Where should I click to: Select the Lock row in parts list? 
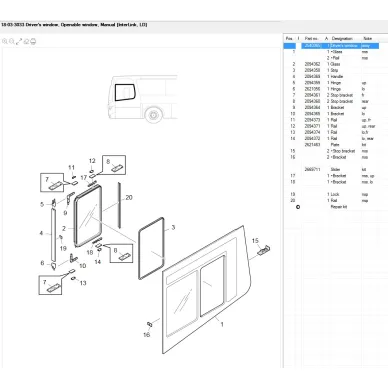(331, 194)
